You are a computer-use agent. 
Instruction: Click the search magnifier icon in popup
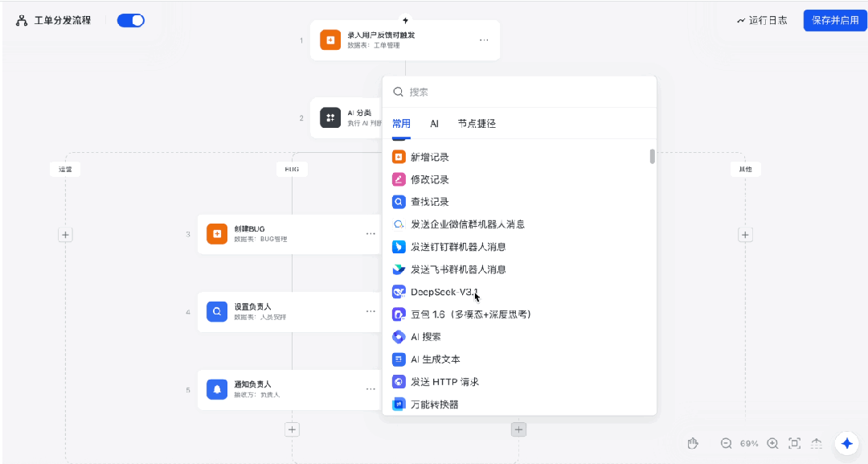[x=398, y=92]
